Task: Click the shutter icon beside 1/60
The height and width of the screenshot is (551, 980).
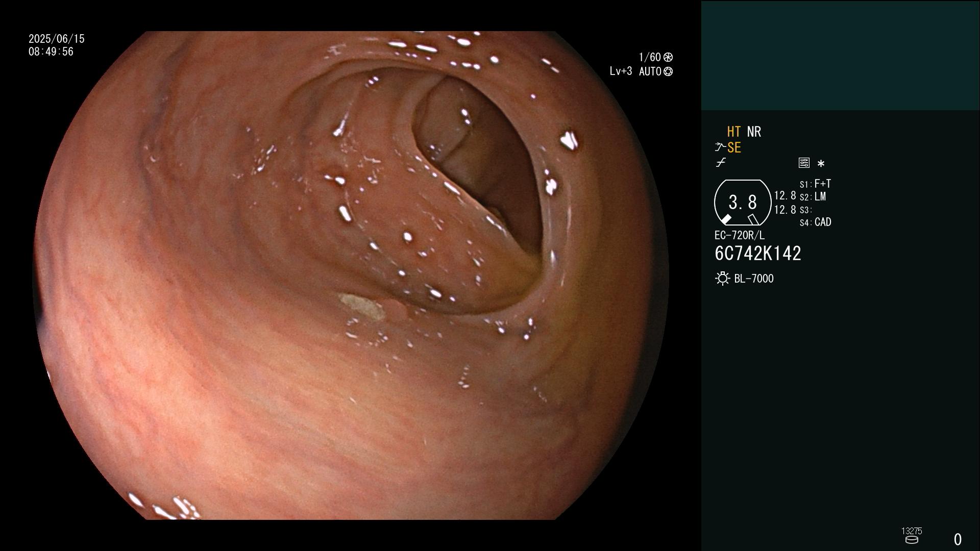Action: click(668, 57)
